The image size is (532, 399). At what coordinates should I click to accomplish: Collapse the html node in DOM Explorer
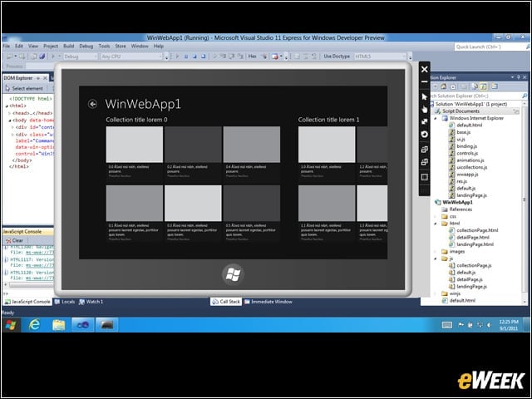point(7,106)
